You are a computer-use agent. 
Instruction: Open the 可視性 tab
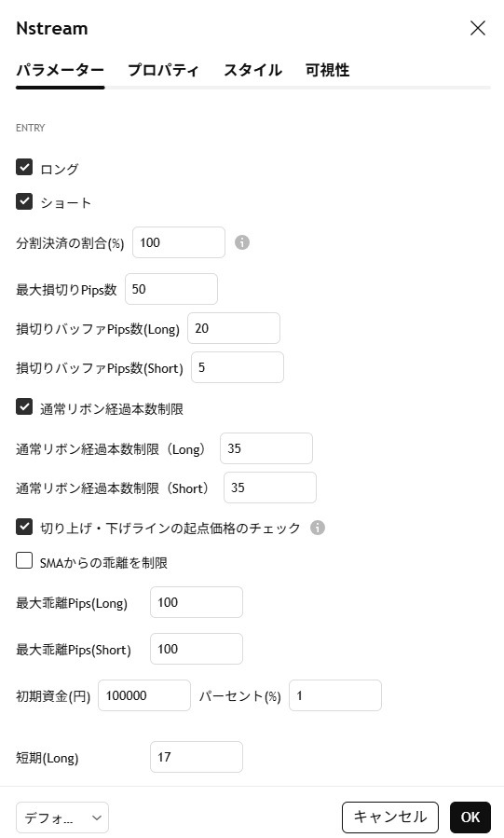click(327, 70)
